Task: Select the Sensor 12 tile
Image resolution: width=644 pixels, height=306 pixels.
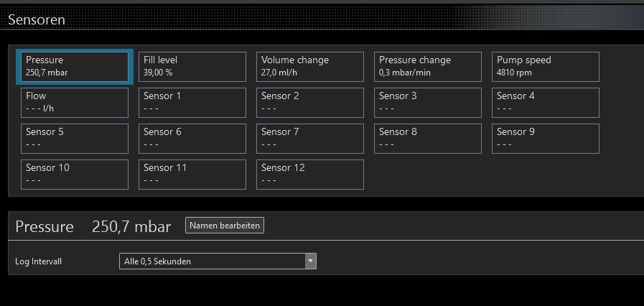Action: click(310, 174)
